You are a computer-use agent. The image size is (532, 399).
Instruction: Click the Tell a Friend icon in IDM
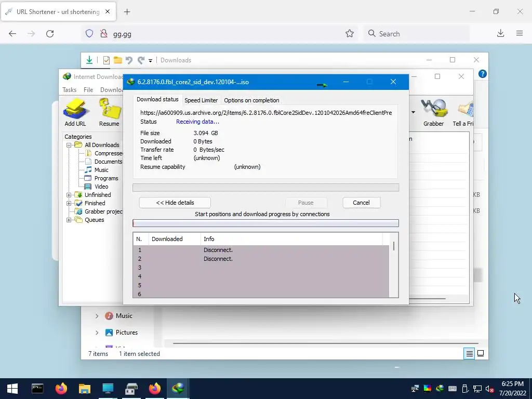(463, 112)
